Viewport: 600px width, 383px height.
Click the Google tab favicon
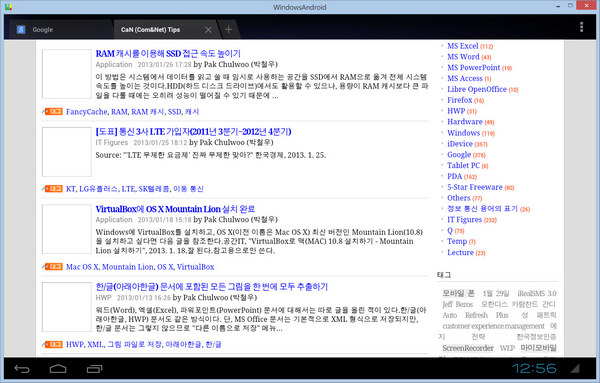[x=21, y=29]
